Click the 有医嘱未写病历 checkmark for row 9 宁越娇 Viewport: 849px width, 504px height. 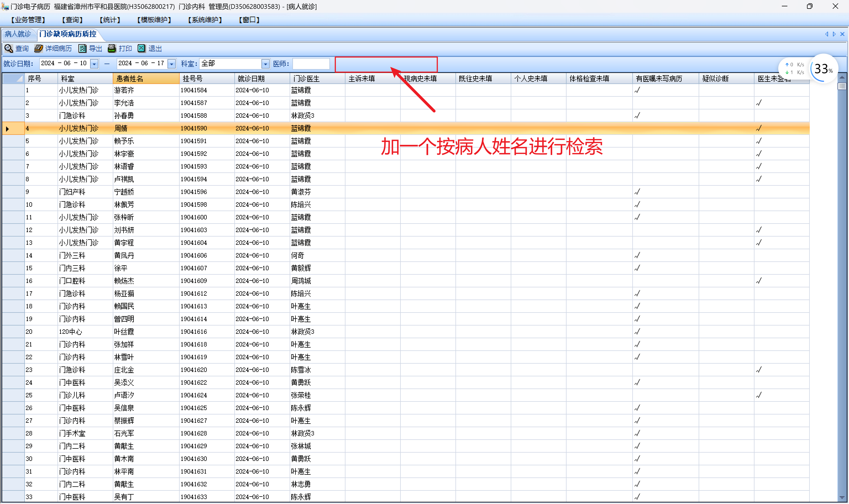(x=637, y=192)
